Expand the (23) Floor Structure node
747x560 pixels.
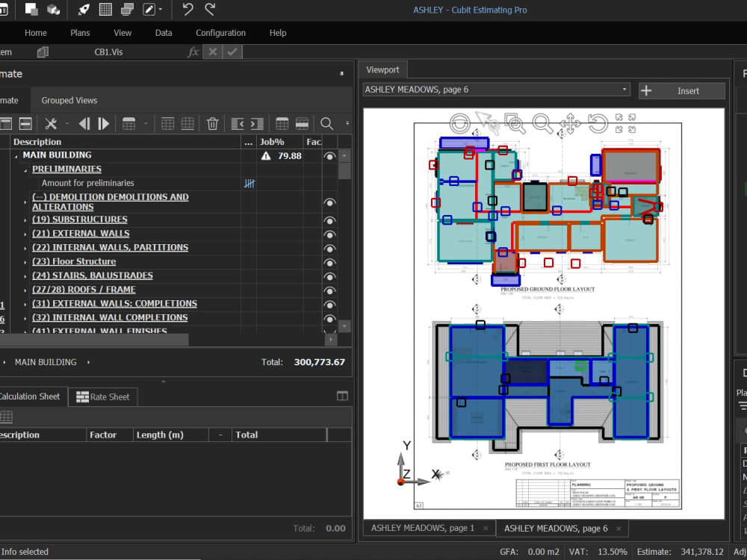coord(25,262)
